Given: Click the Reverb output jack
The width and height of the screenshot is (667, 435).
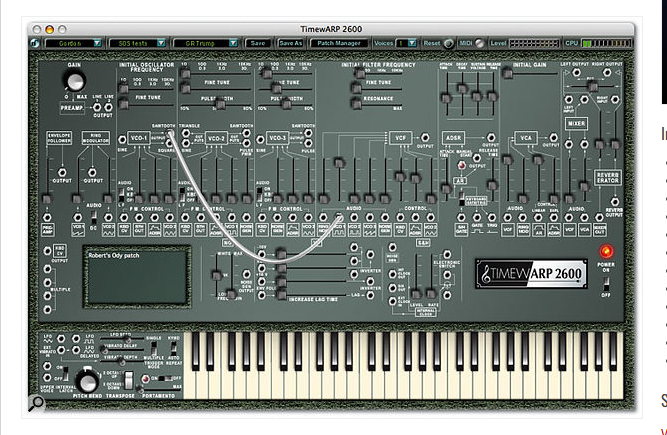Looking at the screenshot, I should pyautogui.click(x=614, y=202).
